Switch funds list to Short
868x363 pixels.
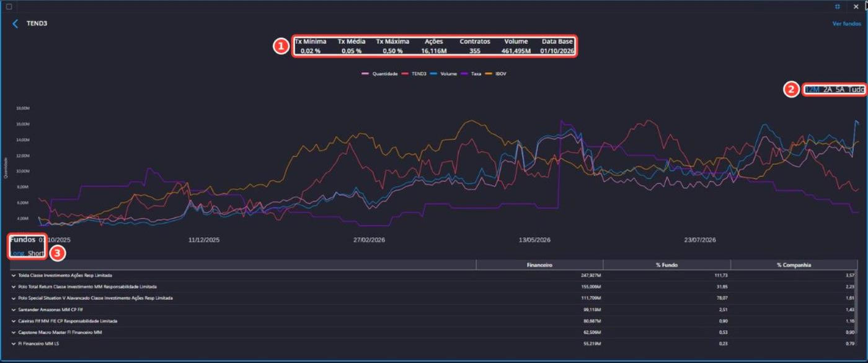(36, 253)
